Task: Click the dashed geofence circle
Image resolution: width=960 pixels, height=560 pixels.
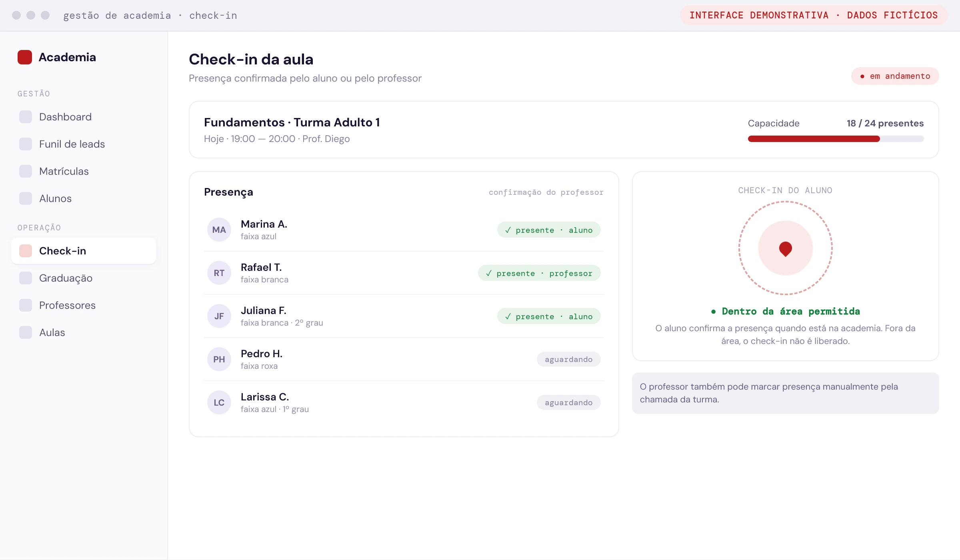Action: (786, 248)
